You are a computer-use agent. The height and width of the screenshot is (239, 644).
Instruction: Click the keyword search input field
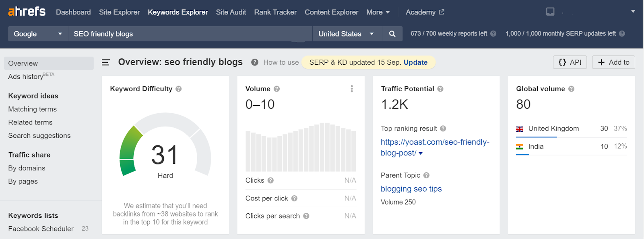(x=189, y=34)
